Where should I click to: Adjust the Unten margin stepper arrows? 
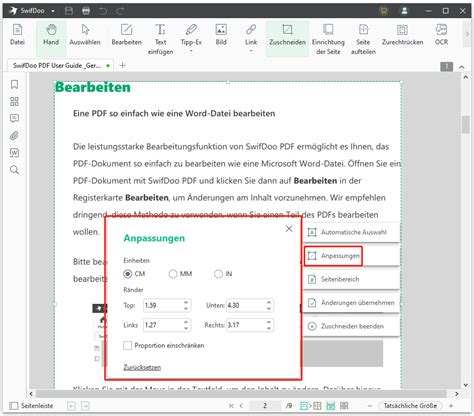tap(269, 305)
